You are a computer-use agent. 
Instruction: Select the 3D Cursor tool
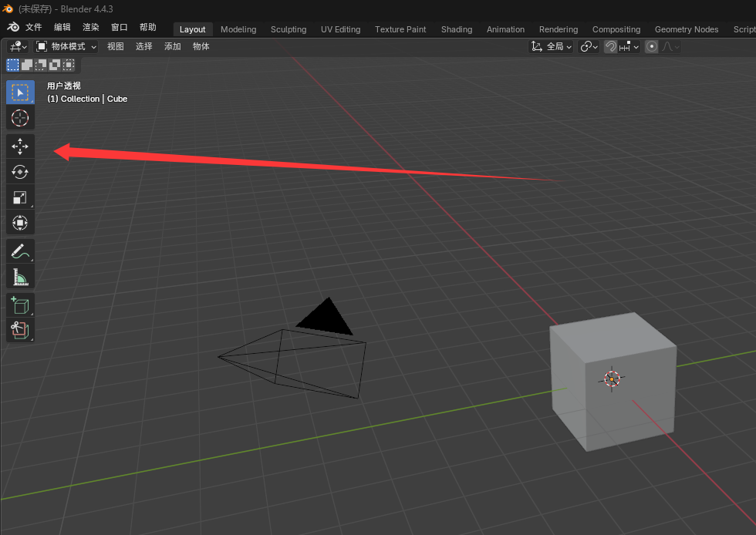click(x=20, y=118)
